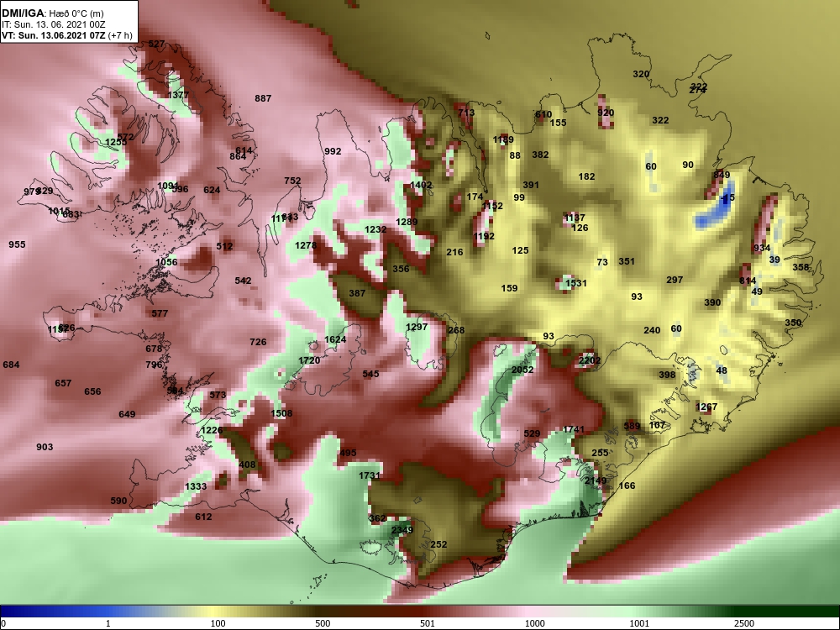Viewport: 840px width, 630px height.
Task: Click the map value '590'
Action: (119, 501)
